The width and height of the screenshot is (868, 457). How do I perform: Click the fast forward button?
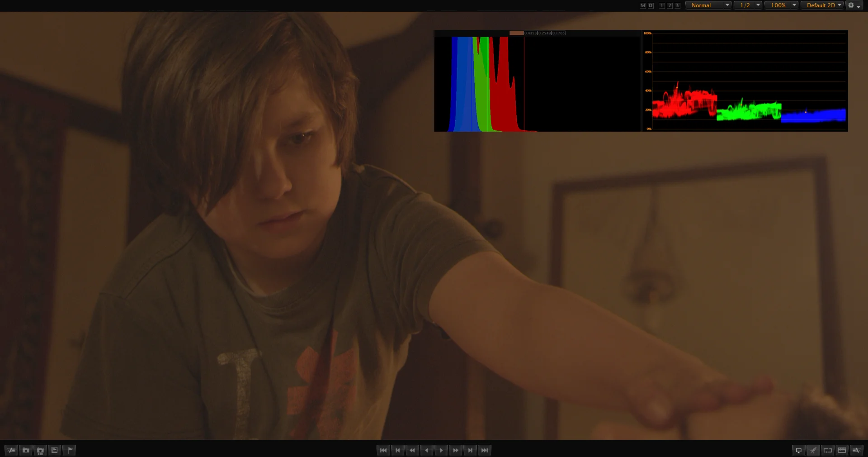[456, 450]
